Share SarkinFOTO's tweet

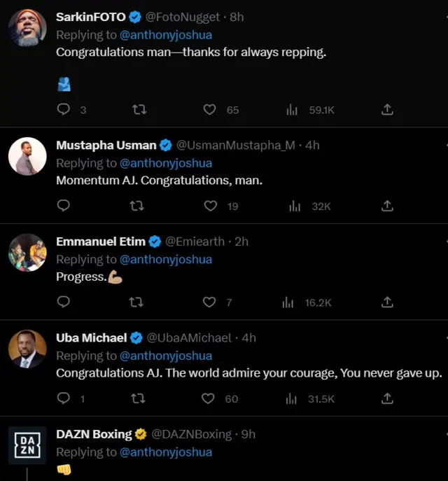tap(387, 110)
